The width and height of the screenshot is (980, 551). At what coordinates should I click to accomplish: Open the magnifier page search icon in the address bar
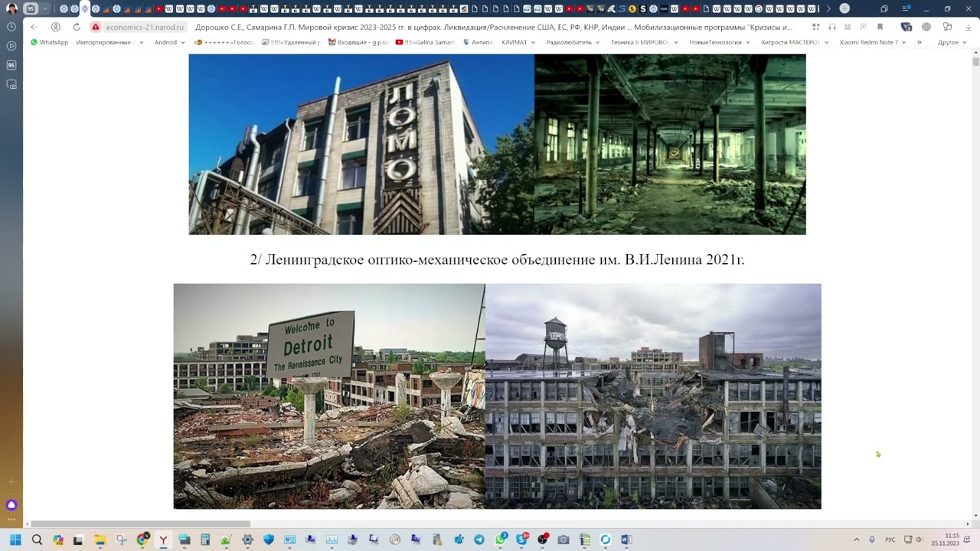[x=863, y=27]
